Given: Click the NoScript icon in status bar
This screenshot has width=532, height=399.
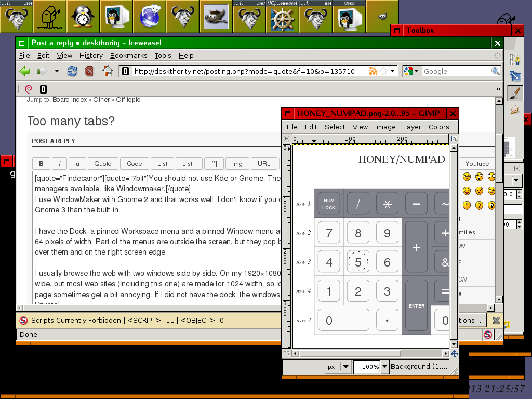Looking at the screenshot, I should coord(487,335).
